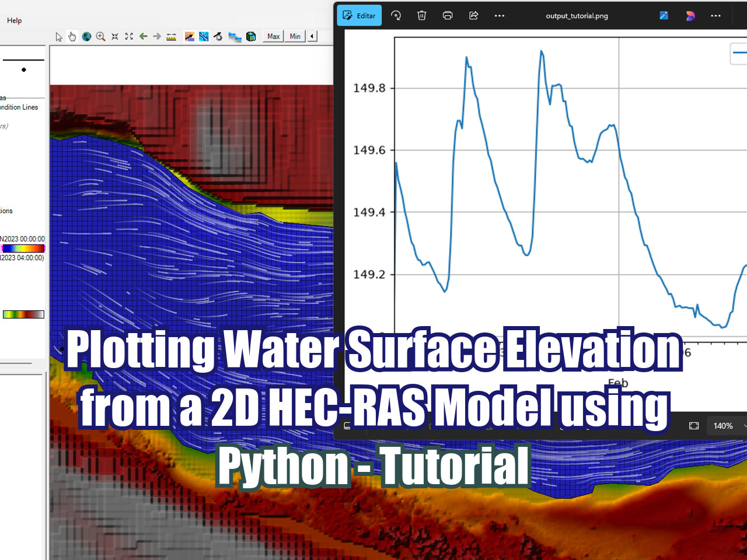This screenshot has height=560, width=747.
Task: Open the 3D view cube icon
Action: pyautogui.click(x=251, y=37)
